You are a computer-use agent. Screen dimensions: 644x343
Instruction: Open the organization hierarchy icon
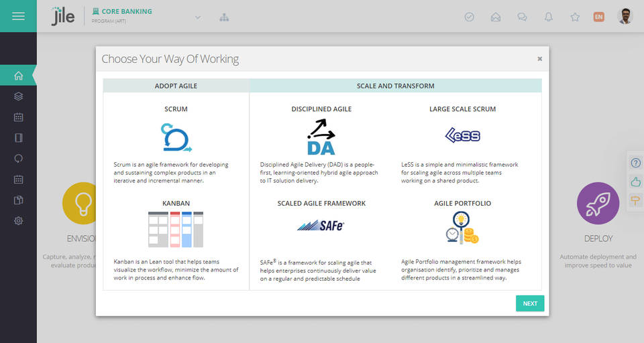click(x=224, y=17)
